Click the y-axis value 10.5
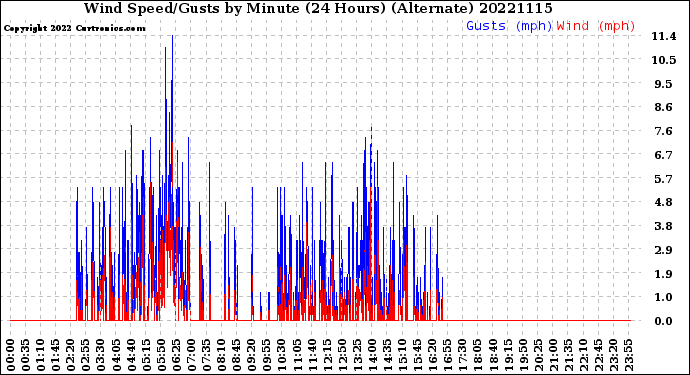This screenshot has height=375, width=690. [x=664, y=60]
